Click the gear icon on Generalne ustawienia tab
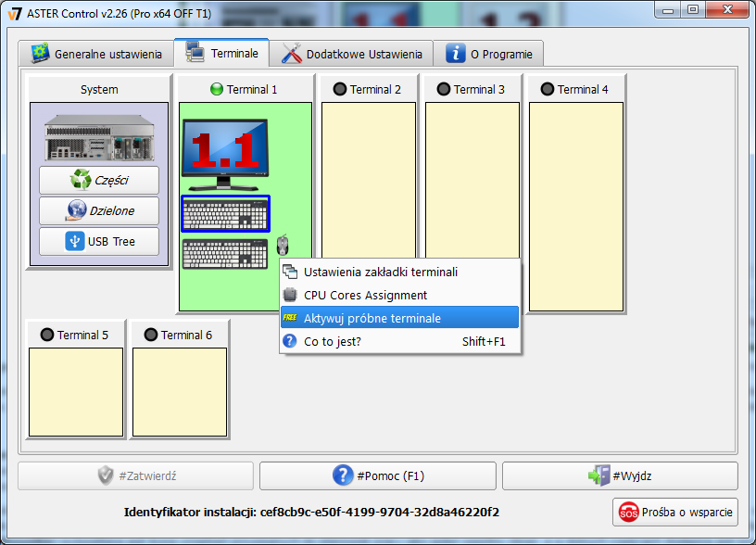 tap(40, 53)
